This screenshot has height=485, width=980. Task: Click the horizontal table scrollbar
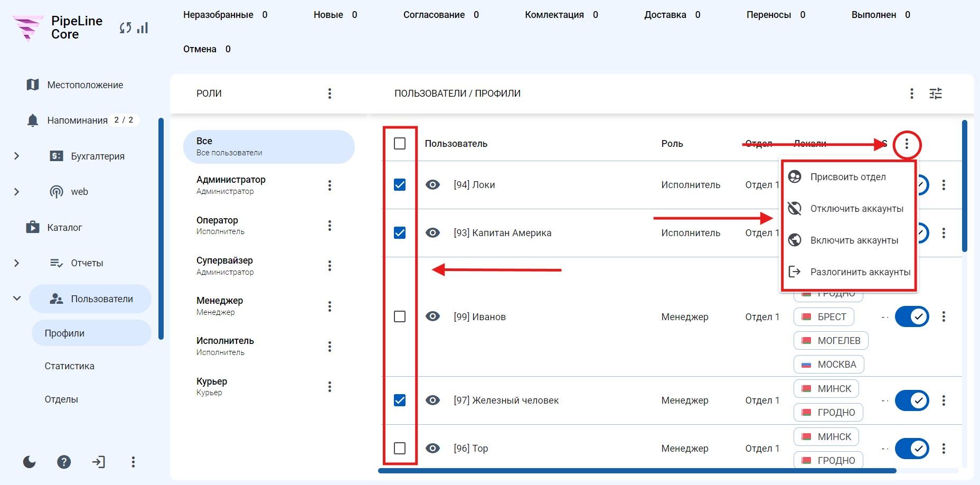point(637,471)
